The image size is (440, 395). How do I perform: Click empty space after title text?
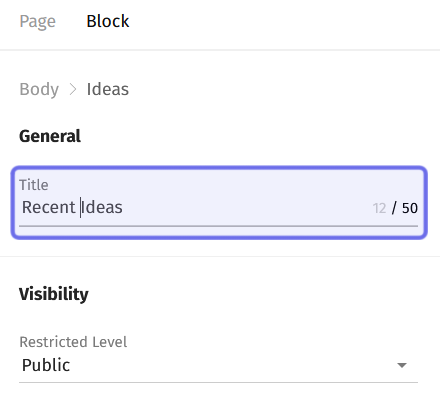[247, 207]
